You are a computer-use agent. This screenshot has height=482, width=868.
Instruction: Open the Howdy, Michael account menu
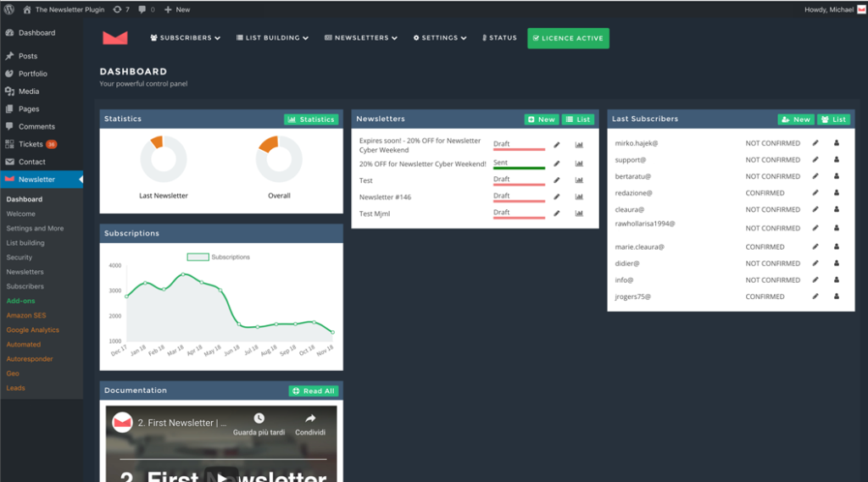(834, 9)
